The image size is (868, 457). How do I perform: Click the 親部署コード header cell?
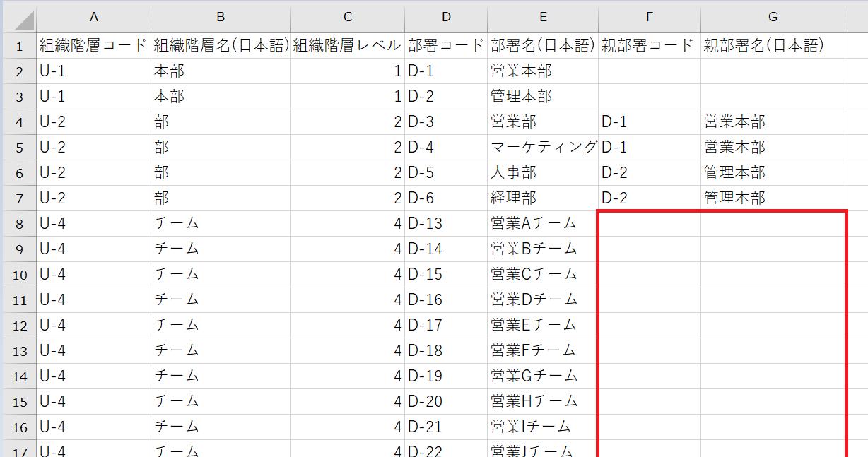(649, 46)
